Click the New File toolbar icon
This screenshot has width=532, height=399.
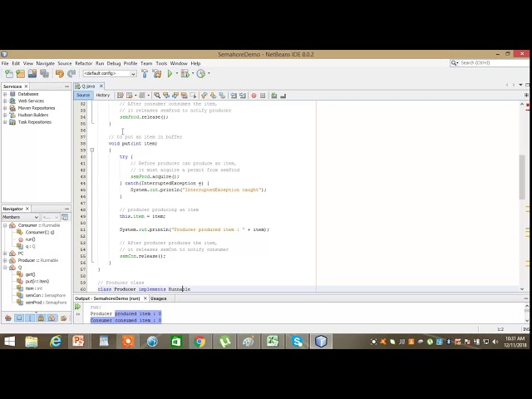click(9, 74)
